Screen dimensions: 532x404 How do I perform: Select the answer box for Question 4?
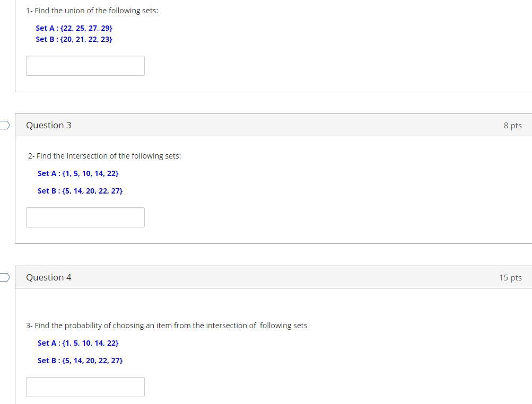click(x=85, y=387)
